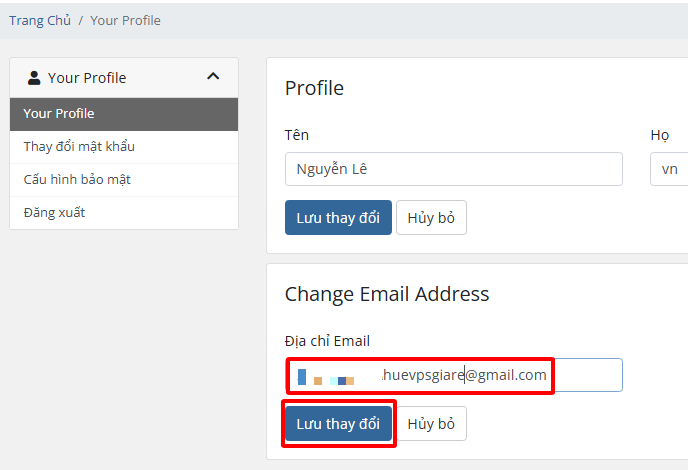688x470 pixels.
Task: Click the Tên field label
Action: [x=297, y=135]
